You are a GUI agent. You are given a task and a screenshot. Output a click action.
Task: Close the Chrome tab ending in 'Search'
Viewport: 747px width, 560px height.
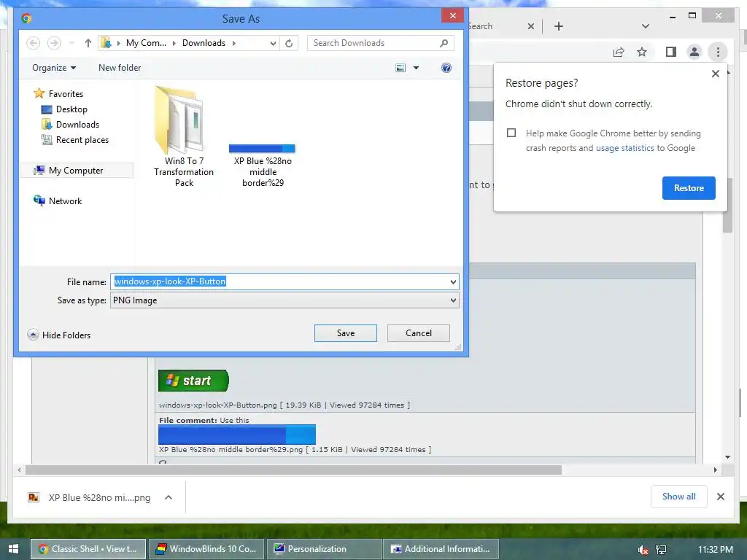point(531,26)
